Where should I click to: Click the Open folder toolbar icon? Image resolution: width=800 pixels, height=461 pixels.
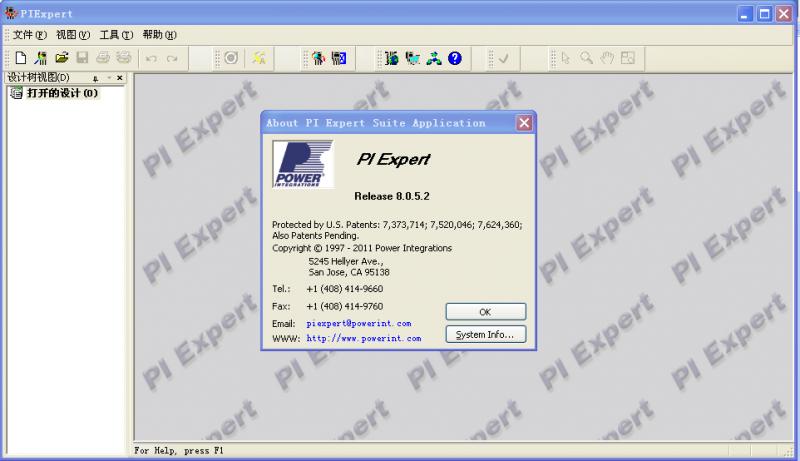pyautogui.click(x=62, y=58)
